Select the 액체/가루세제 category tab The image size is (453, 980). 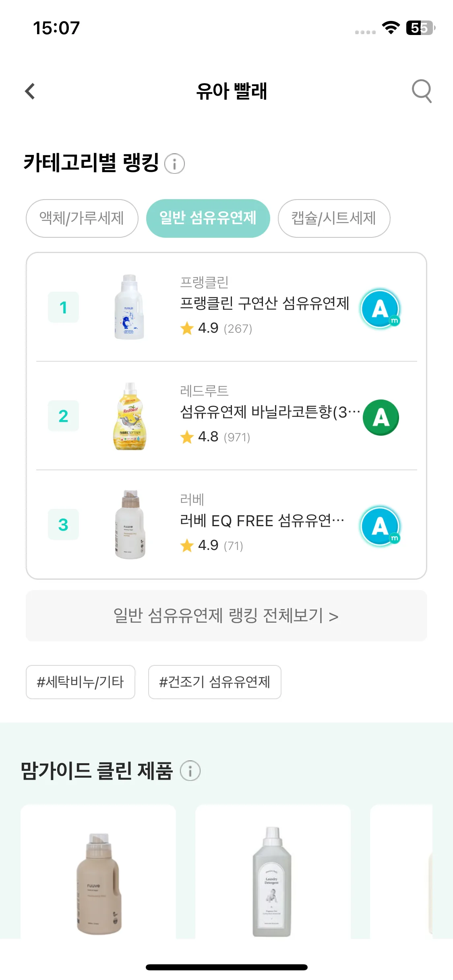(x=82, y=218)
